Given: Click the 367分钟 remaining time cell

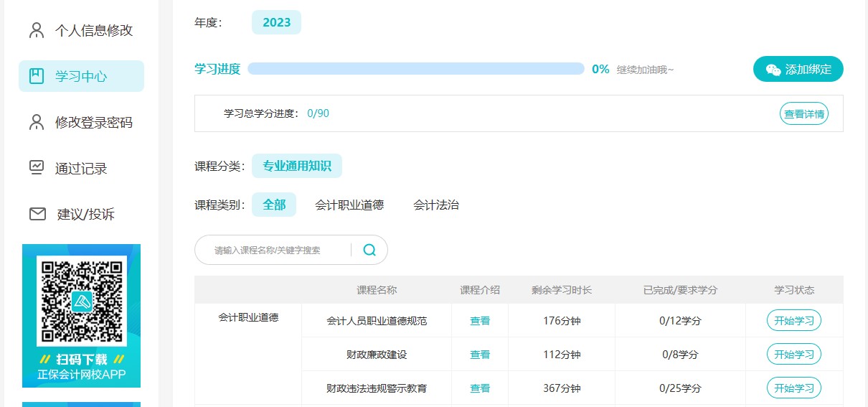Looking at the screenshot, I should (x=562, y=388).
